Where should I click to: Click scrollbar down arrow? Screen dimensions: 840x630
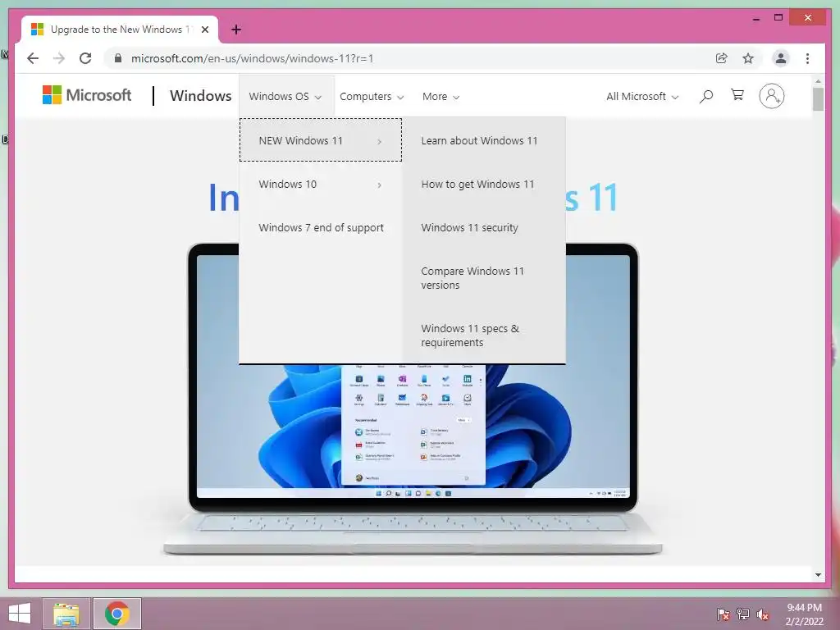pos(818,575)
